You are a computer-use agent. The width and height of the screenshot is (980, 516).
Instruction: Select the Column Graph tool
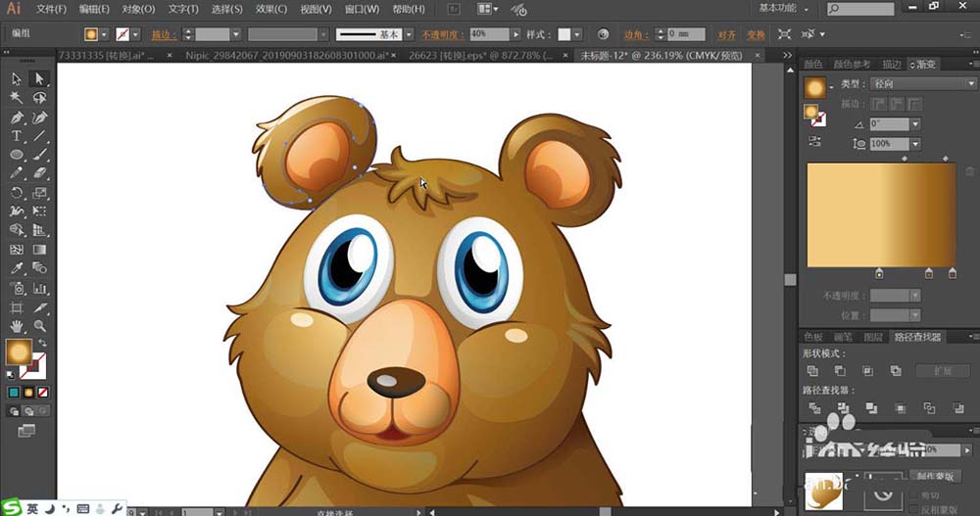tap(39, 288)
